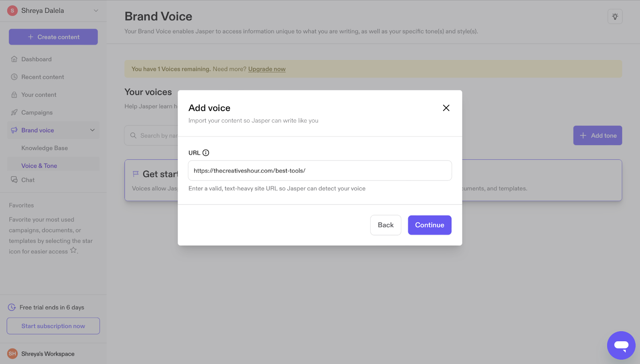
Task: Click the Campaigns rocket icon
Action: (14, 112)
